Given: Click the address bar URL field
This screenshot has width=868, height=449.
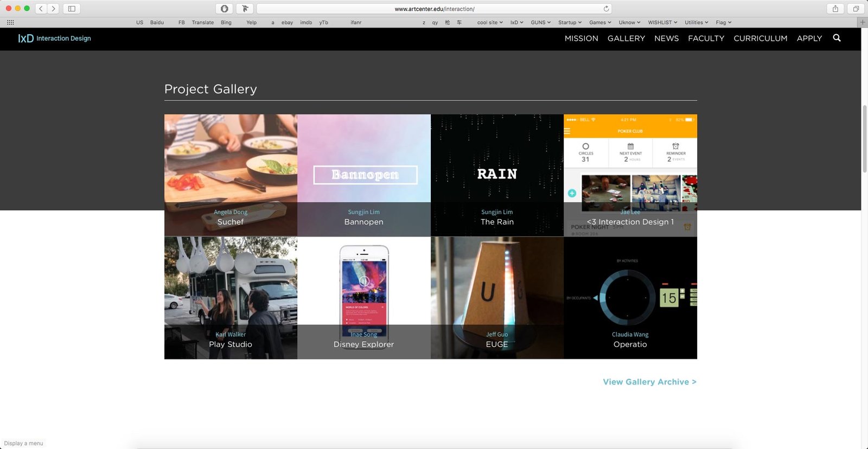Looking at the screenshot, I should pos(434,9).
